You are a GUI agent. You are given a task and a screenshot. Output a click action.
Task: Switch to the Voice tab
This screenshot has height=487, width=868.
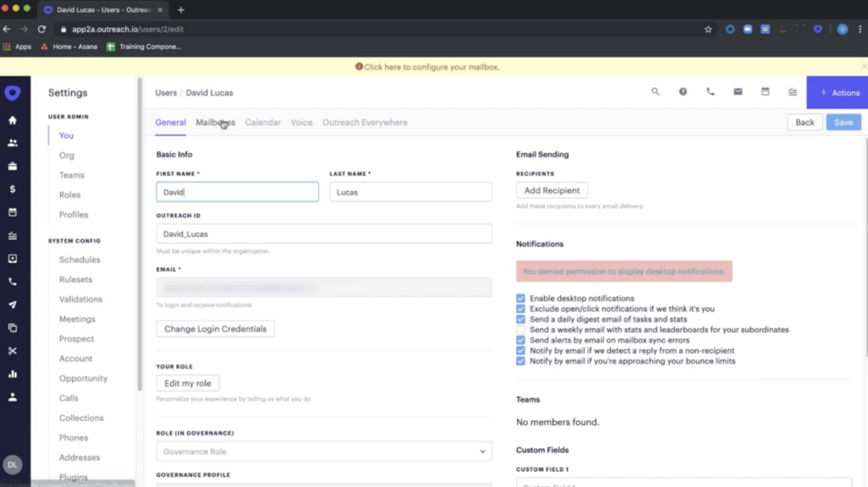[x=302, y=122]
